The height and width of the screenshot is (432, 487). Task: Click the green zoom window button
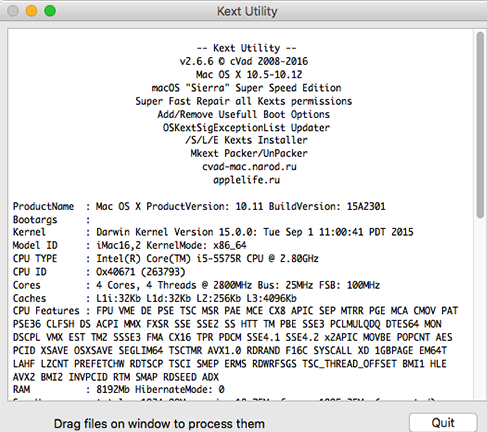pyautogui.click(x=50, y=11)
